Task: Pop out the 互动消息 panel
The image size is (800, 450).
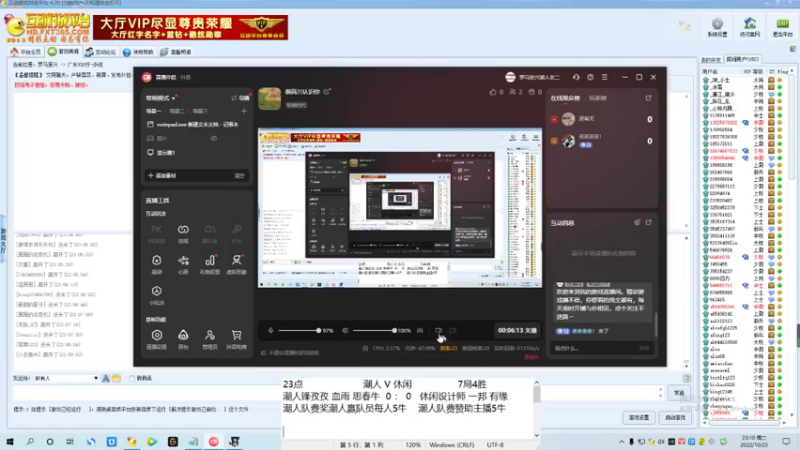Action: coord(648,222)
